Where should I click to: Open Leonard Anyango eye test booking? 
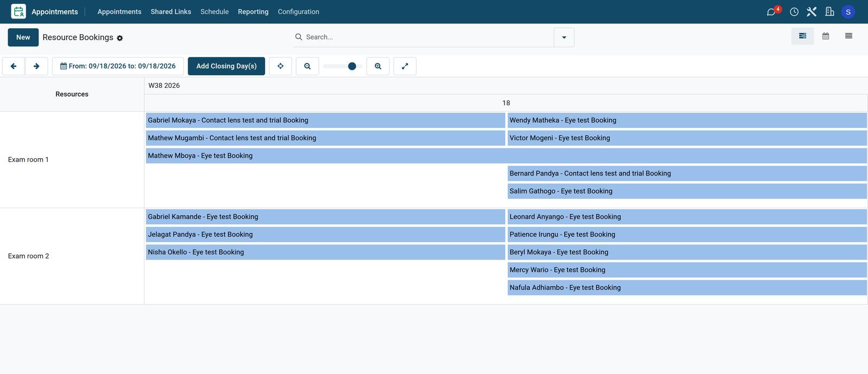coord(687,217)
